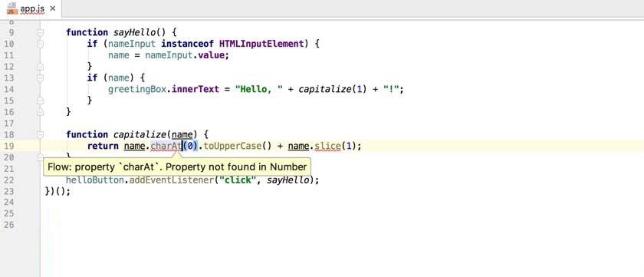Screen dimensions: 644x277
Task: Click the "Hello, " string literal
Action: coord(259,89)
